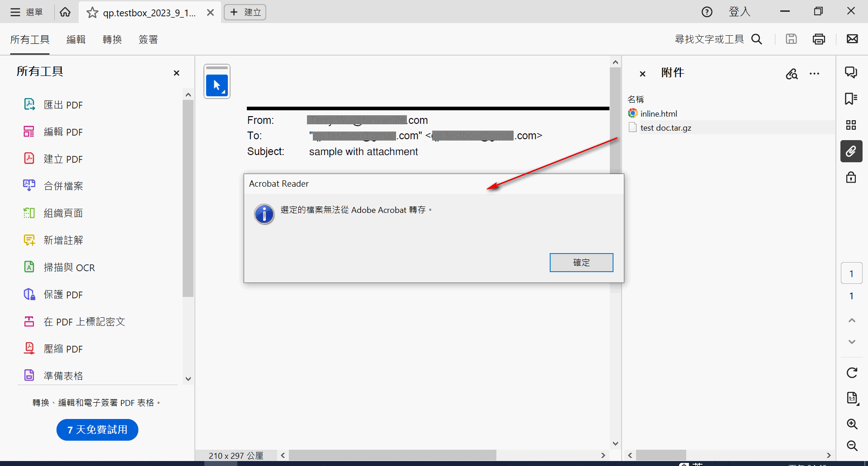868x466 pixels.
Task: Click the attachment search binoculars icon
Action: [x=792, y=74]
